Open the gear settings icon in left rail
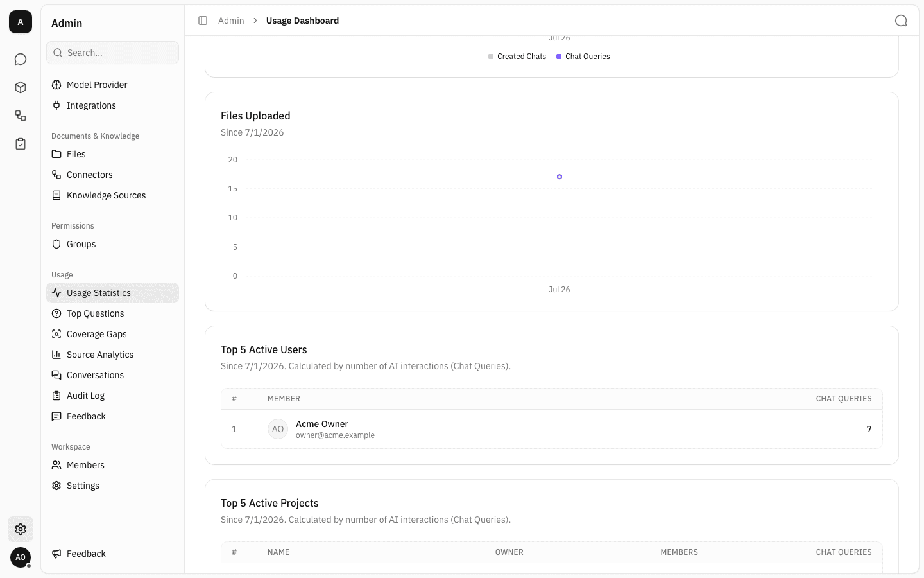Screen dimensions: 924x578 point(21,529)
